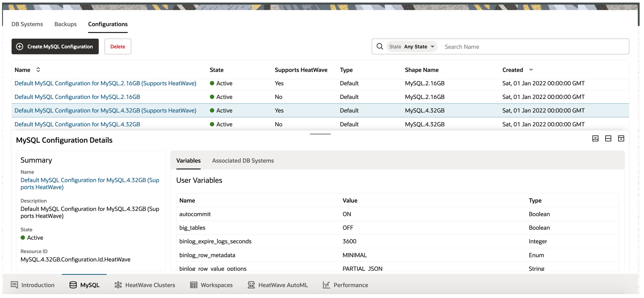The width and height of the screenshot is (644, 298).
Task: Switch to the DB Systems tab
Action: [x=27, y=24]
